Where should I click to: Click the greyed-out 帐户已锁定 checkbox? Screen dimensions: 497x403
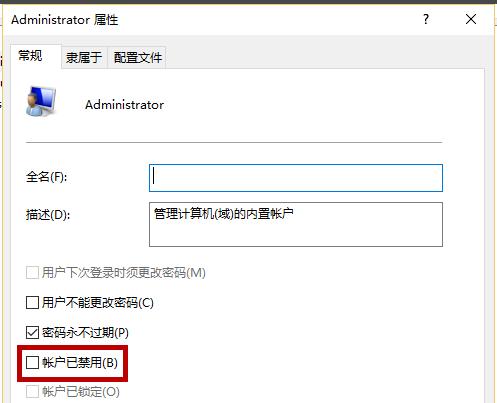[x=32, y=392]
